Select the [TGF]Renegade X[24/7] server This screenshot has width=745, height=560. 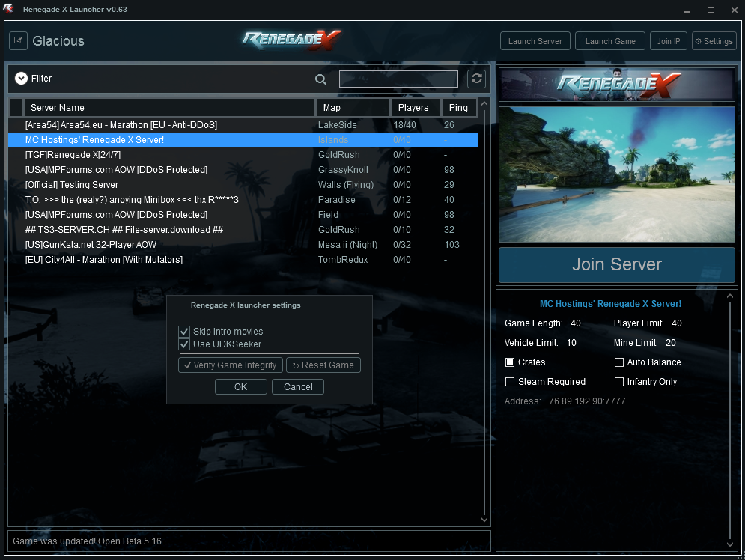click(x=243, y=155)
